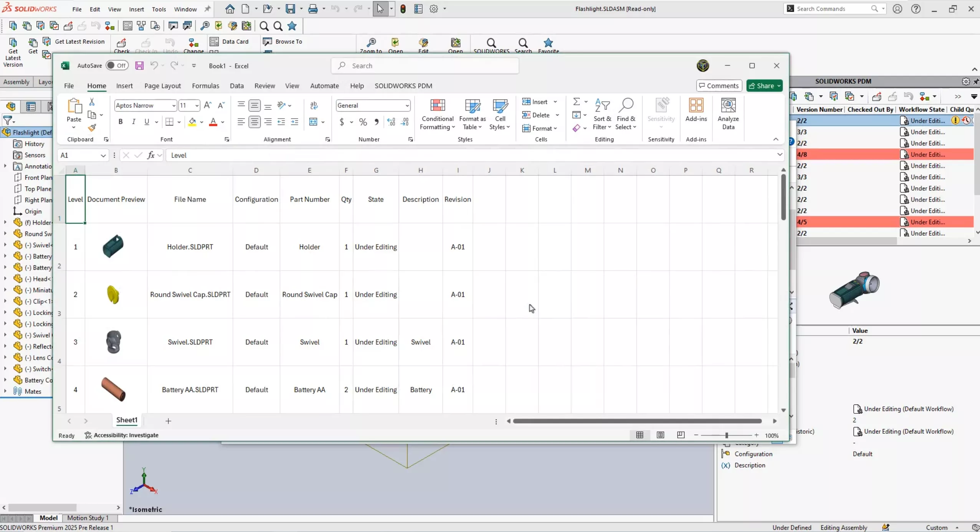Screen dimensions: 980x532
Task: Collapse the Excel ribbon
Action: click(x=776, y=139)
